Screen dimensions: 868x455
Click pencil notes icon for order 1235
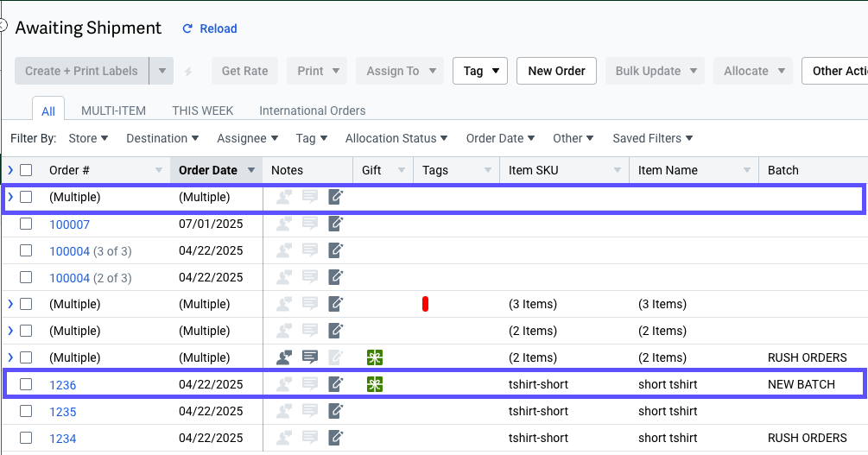(x=335, y=411)
